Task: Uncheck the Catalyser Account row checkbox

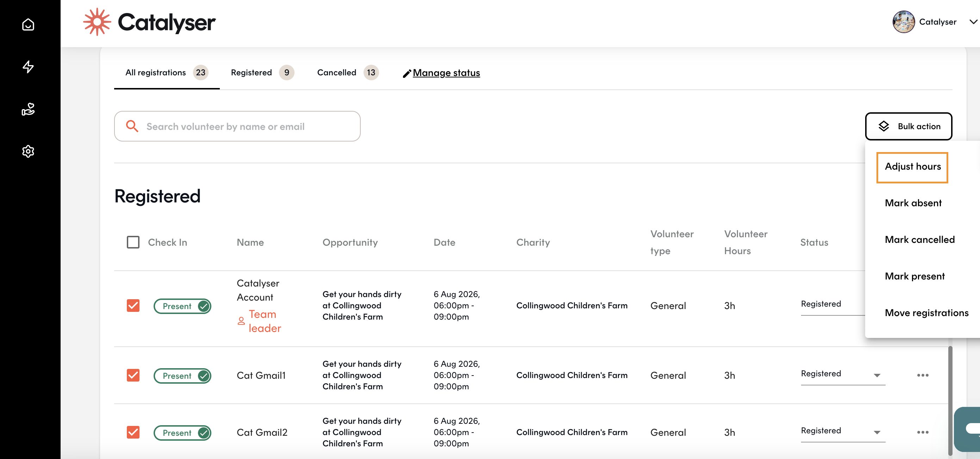Action: (133, 306)
